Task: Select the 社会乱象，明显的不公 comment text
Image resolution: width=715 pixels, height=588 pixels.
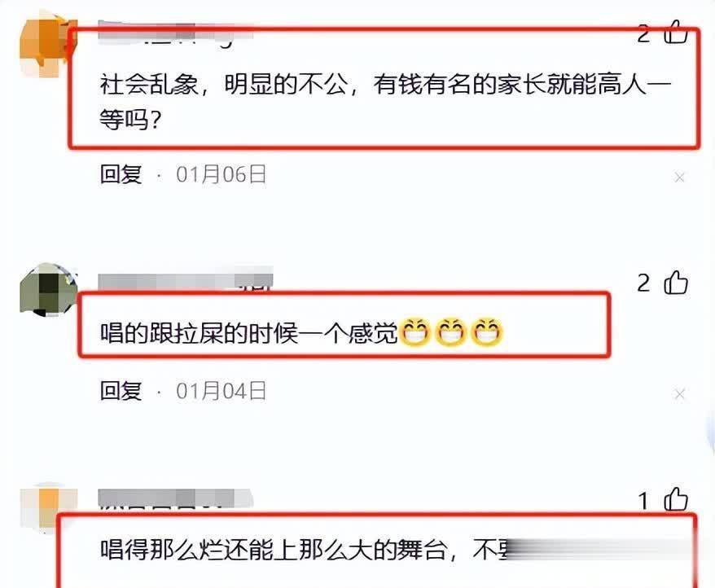Action: [x=385, y=102]
